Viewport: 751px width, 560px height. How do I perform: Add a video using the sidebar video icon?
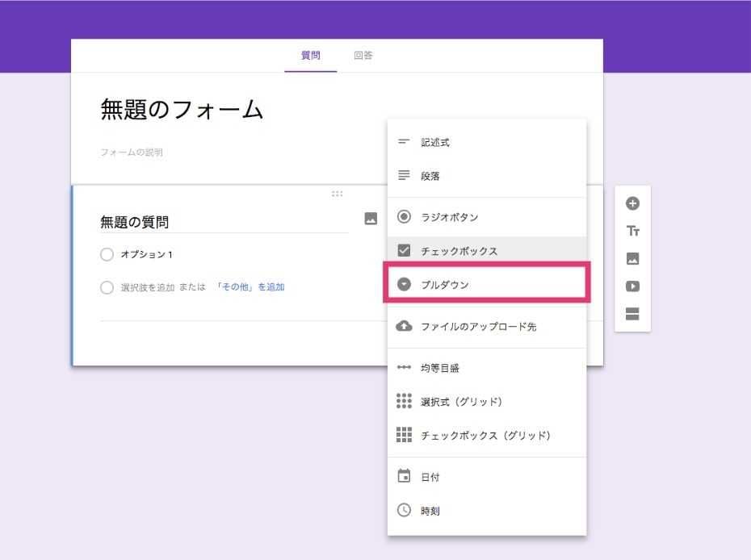pyautogui.click(x=633, y=286)
